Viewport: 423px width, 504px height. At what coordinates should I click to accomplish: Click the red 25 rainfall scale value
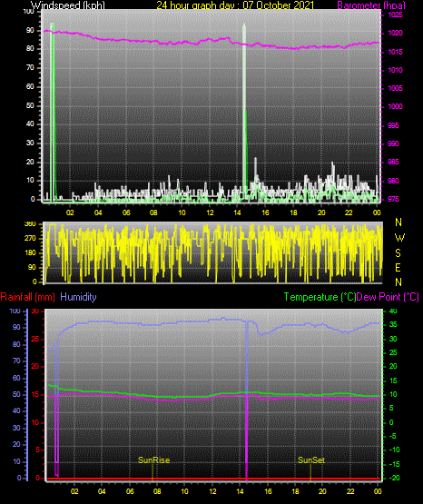click(35, 339)
